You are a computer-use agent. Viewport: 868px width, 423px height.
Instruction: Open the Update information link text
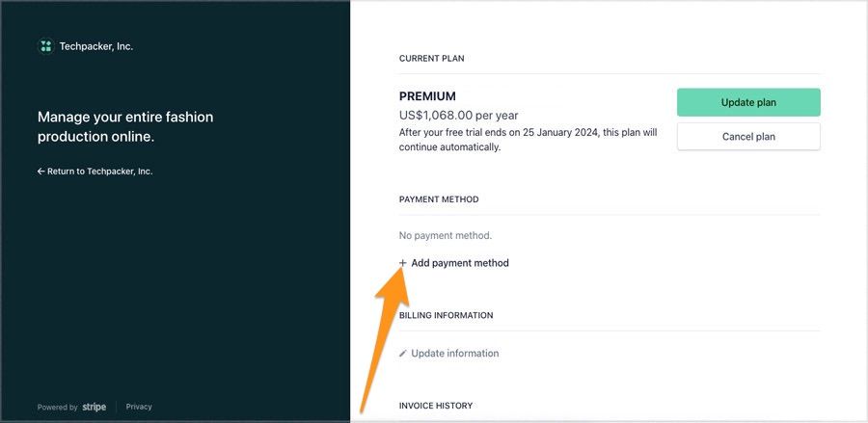pyautogui.click(x=455, y=354)
